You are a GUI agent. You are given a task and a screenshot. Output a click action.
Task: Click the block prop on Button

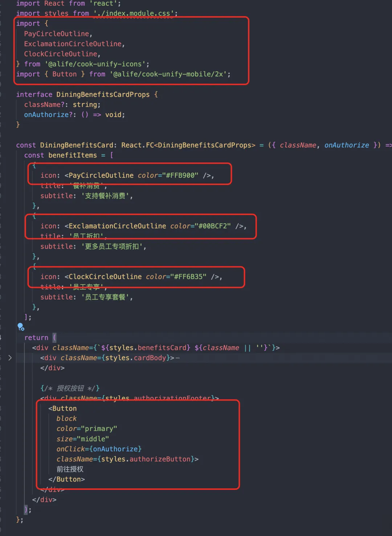click(x=66, y=418)
